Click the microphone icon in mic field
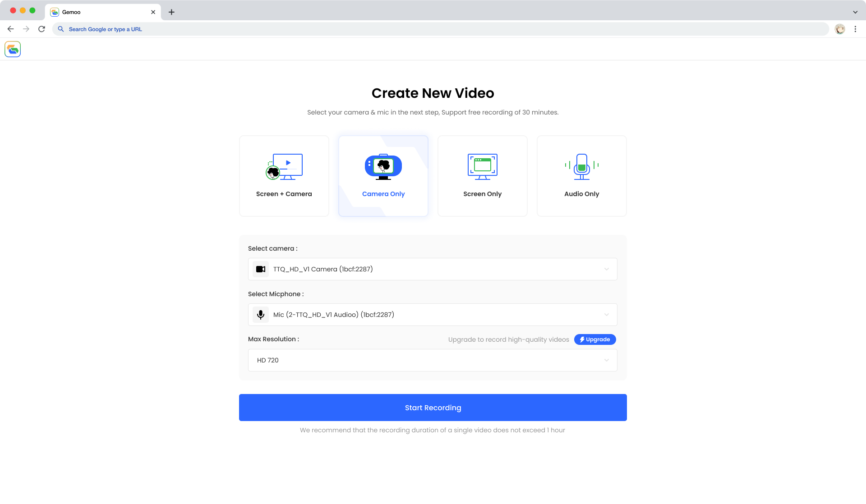This screenshot has width=866, height=504. [x=261, y=315]
